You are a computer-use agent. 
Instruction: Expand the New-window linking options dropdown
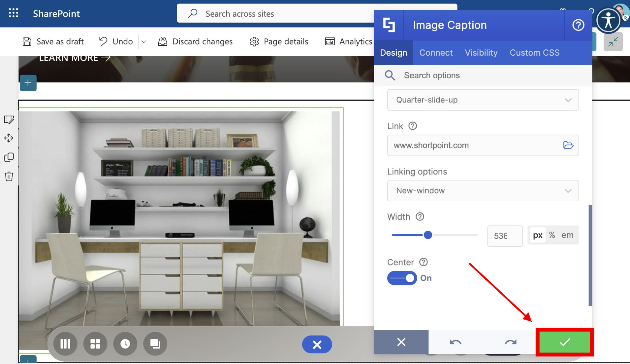[483, 191]
